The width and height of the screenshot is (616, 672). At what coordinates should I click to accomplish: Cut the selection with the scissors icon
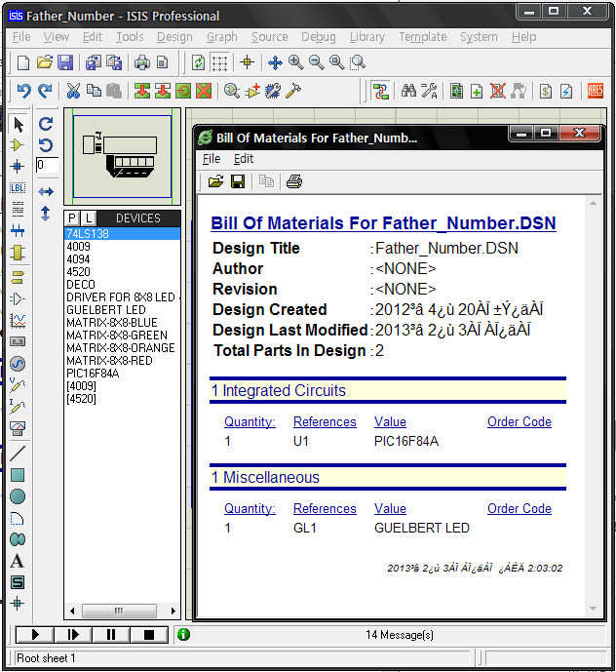click(73, 91)
